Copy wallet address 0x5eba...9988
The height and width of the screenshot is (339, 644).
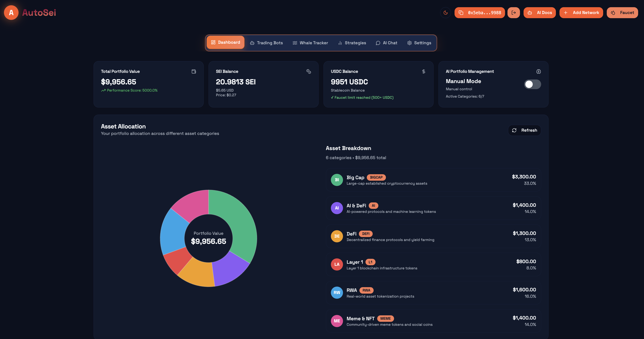coord(480,12)
